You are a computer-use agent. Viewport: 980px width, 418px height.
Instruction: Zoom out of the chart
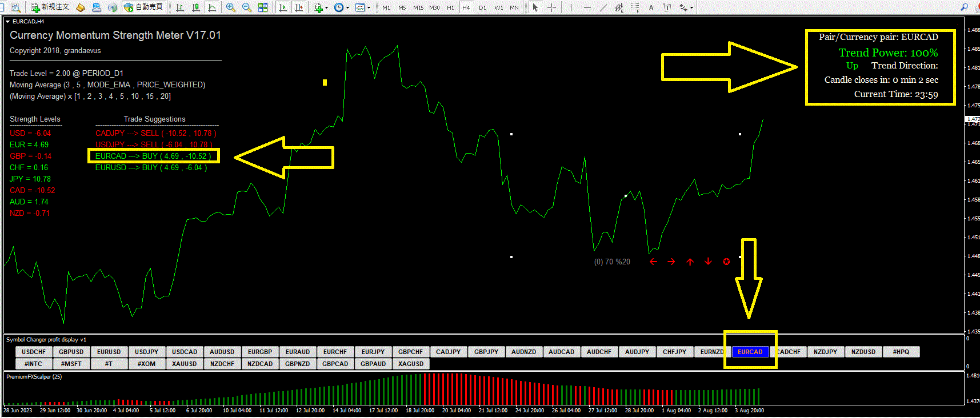[247, 7]
